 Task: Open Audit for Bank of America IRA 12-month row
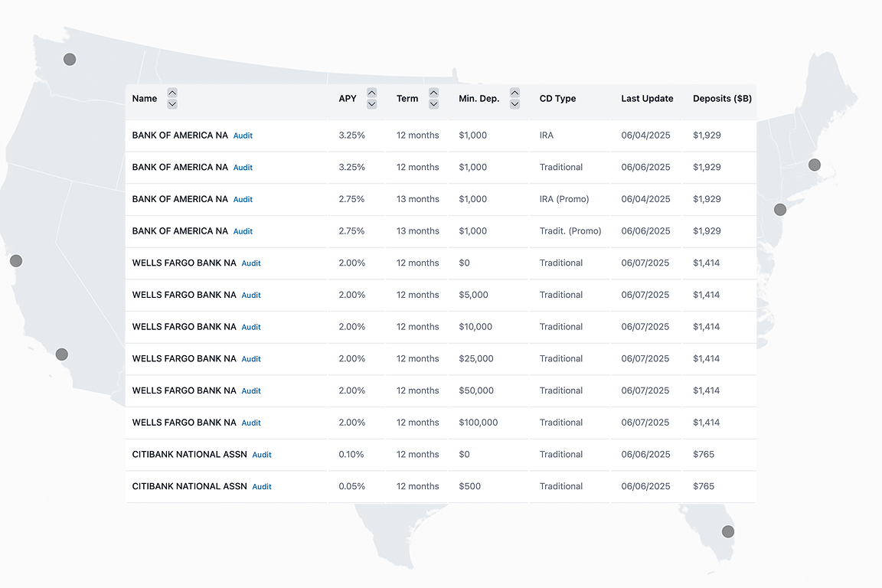tap(243, 136)
